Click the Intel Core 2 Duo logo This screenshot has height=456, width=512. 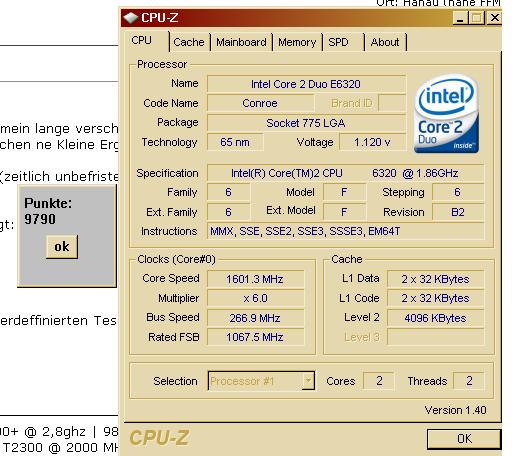click(x=446, y=114)
